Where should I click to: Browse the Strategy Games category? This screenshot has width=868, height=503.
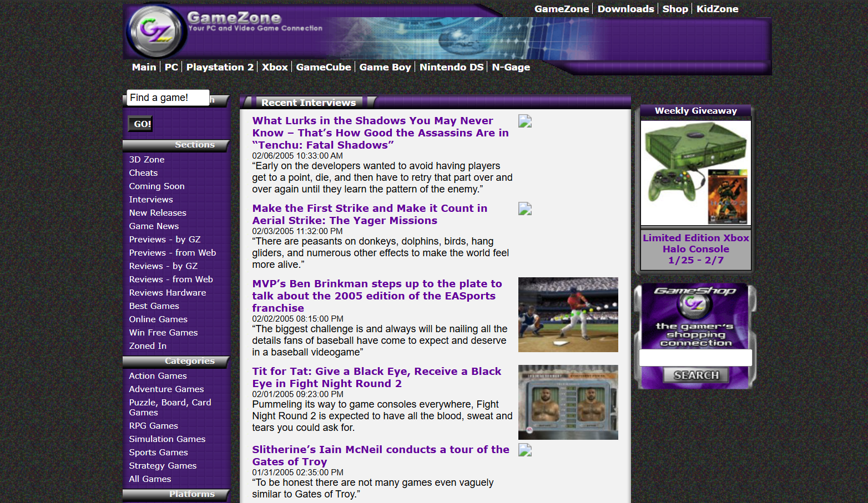click(x=163, y=466)
